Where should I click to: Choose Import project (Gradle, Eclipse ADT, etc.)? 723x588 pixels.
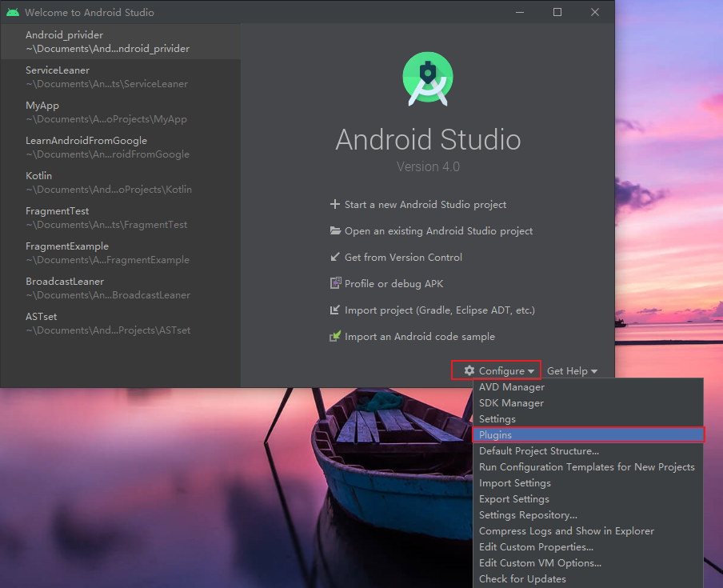[433, 310]
